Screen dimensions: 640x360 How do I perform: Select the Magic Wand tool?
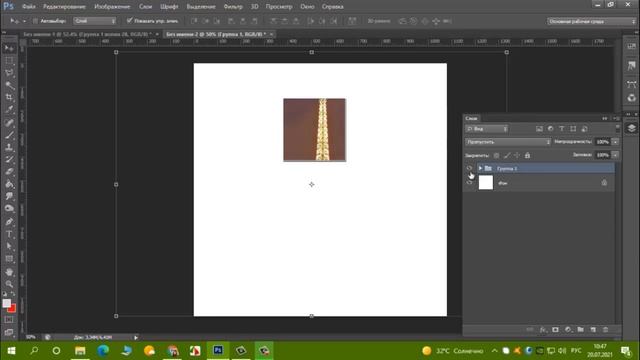pyautogui.click(x=9, y=85)
